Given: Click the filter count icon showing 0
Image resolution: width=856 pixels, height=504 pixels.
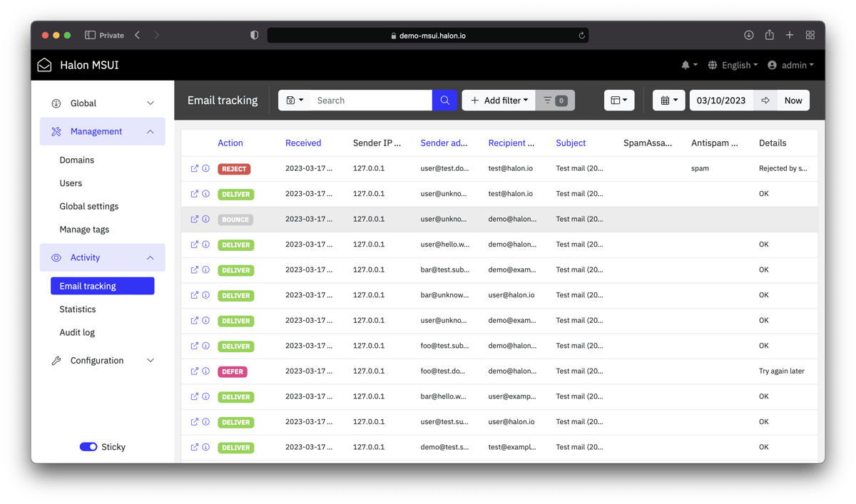Looking at the screenshot, I should [x=555, y=101].
